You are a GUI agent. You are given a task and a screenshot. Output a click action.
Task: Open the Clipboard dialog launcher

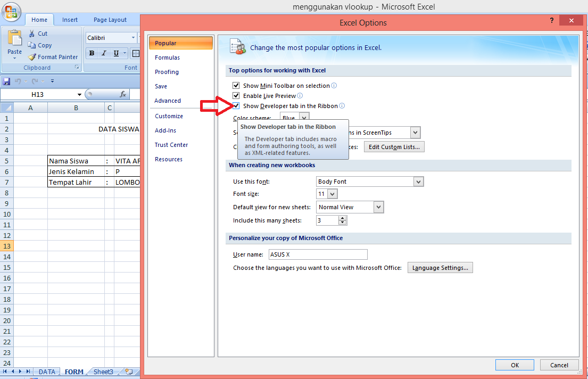coord(77,68)
